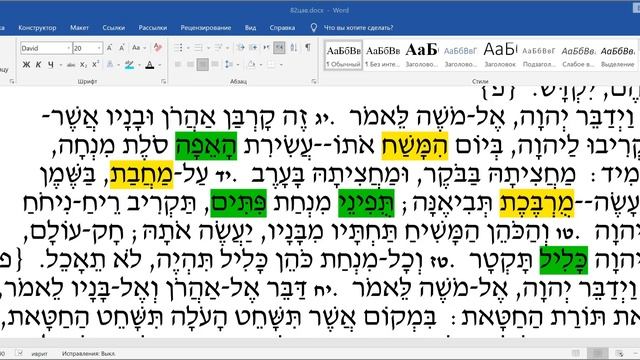
Task: Apply superscript formatting (X²)
Action: coord(96,64)
